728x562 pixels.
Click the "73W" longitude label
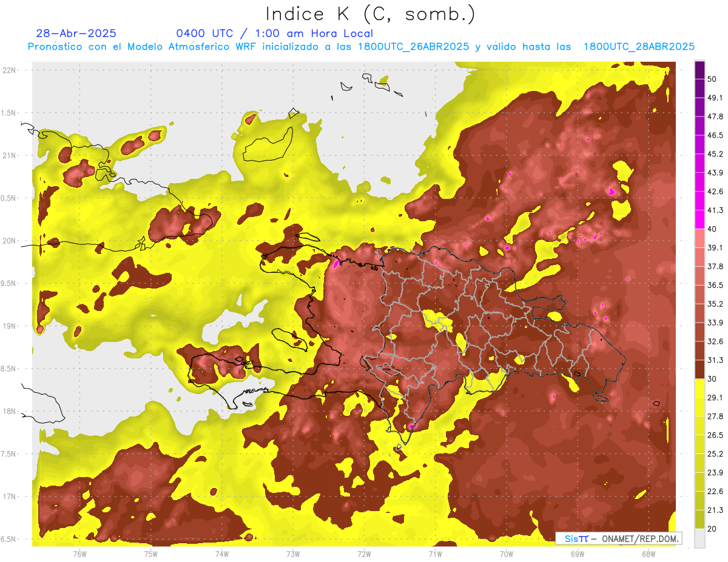click(x=293, y=554)
